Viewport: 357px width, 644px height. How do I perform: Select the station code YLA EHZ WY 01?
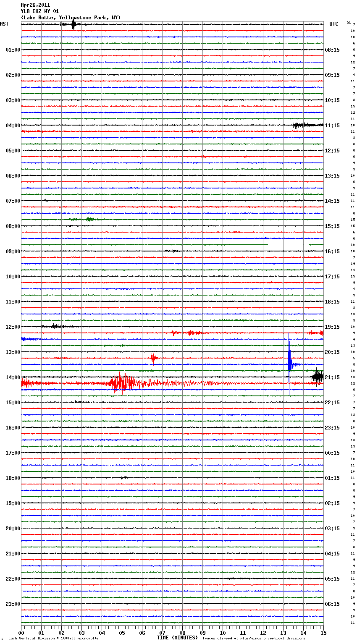click(x=40, y=11)
